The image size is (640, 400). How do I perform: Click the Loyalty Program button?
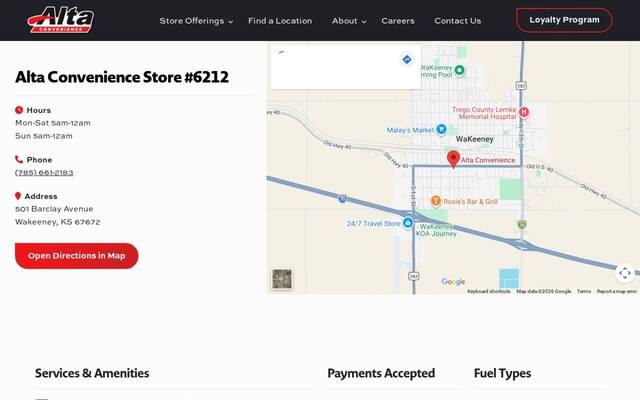click(x=564, y=20)
